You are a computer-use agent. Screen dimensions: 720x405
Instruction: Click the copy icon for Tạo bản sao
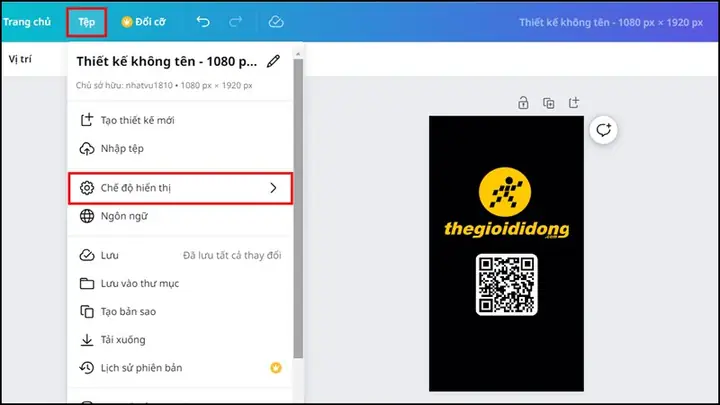click(87, 311)
